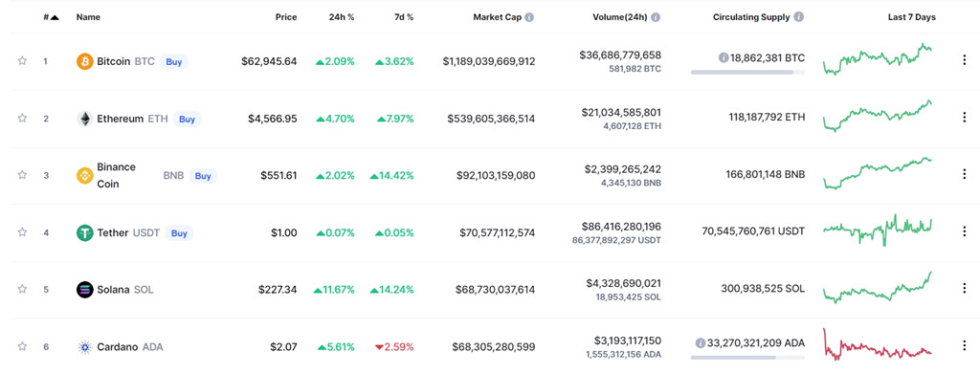Toggle the Cardano watchlist star
The width and height of the screenshot is (980, 373).
(x=23, y=347)
